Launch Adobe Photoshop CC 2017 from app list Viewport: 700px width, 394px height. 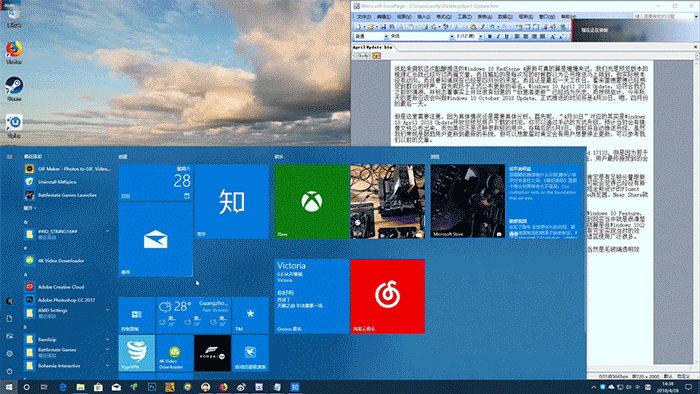click(68, 300)
